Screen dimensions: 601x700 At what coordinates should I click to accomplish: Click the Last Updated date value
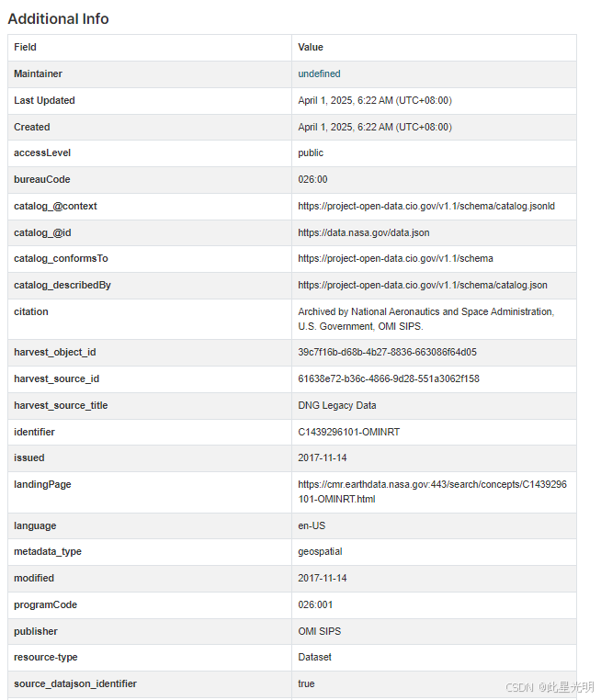[374, 100]
